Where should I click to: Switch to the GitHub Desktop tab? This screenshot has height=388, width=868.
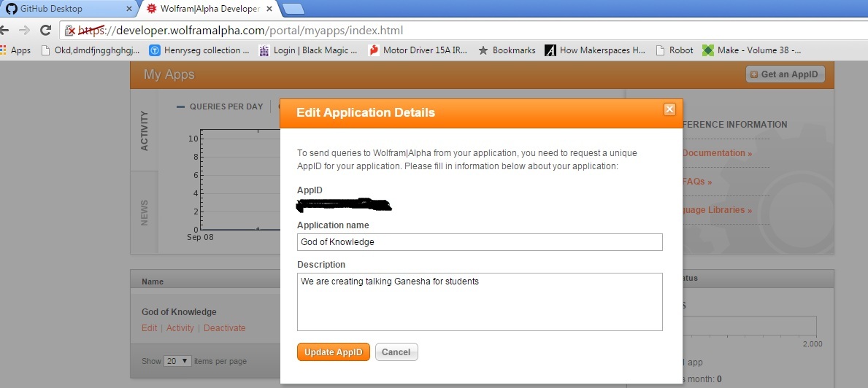[69, 9]
